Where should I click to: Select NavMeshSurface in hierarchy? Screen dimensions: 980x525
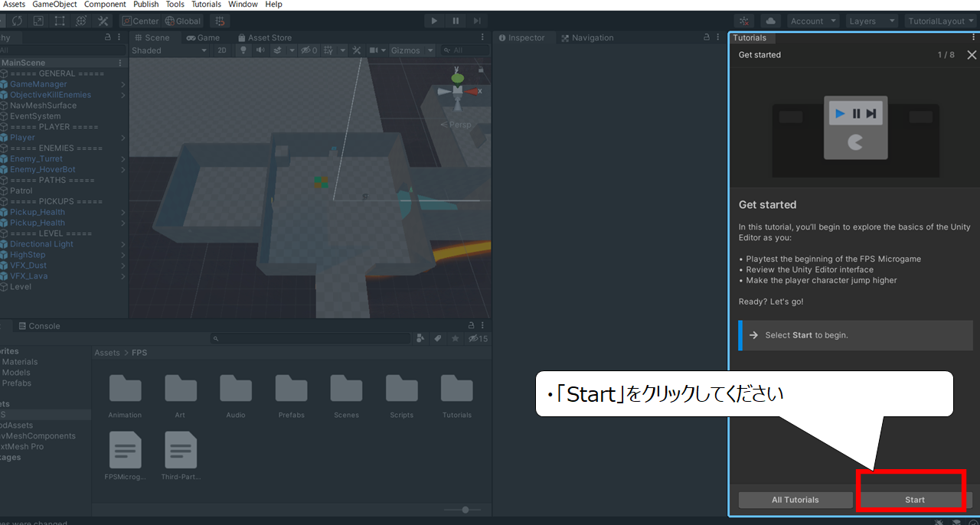43,106
